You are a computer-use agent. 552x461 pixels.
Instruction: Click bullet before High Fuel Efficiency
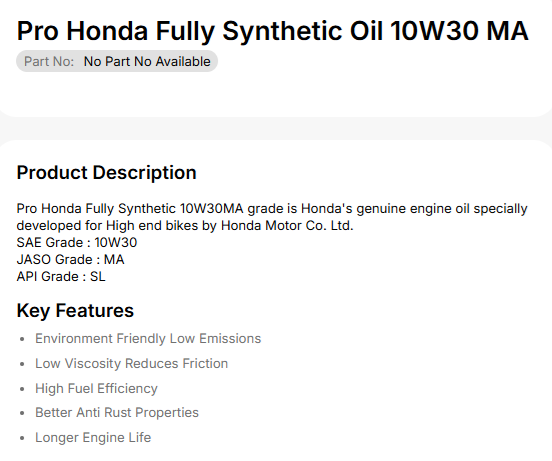pyautogui.click(x=23, y=389)
